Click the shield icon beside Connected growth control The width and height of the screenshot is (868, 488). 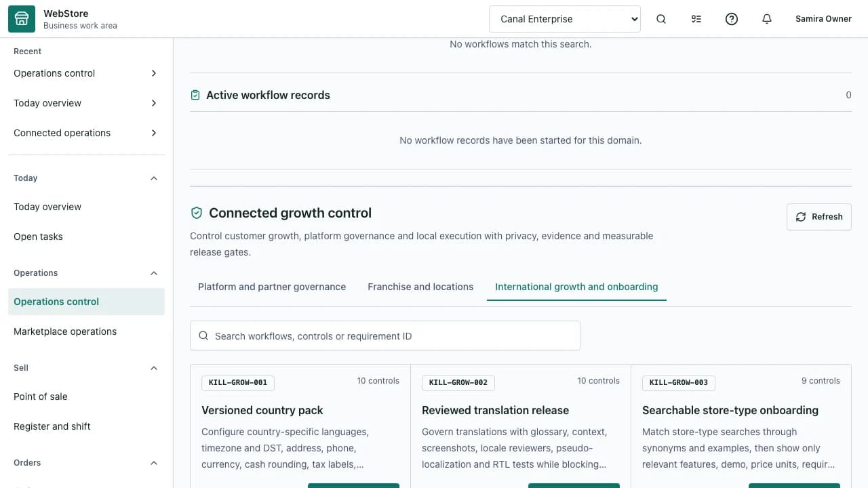point(197,213)
